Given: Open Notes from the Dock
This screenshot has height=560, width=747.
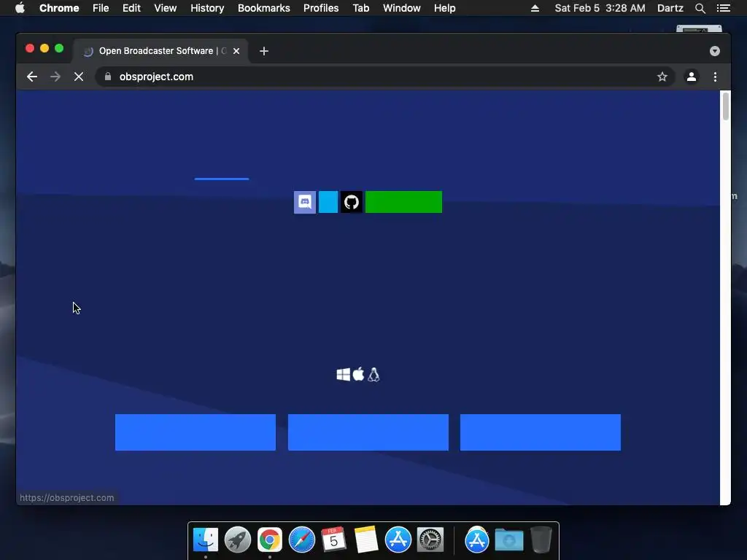Looking at the screenshot, I should pyautogui.click(x=366, y=540).
